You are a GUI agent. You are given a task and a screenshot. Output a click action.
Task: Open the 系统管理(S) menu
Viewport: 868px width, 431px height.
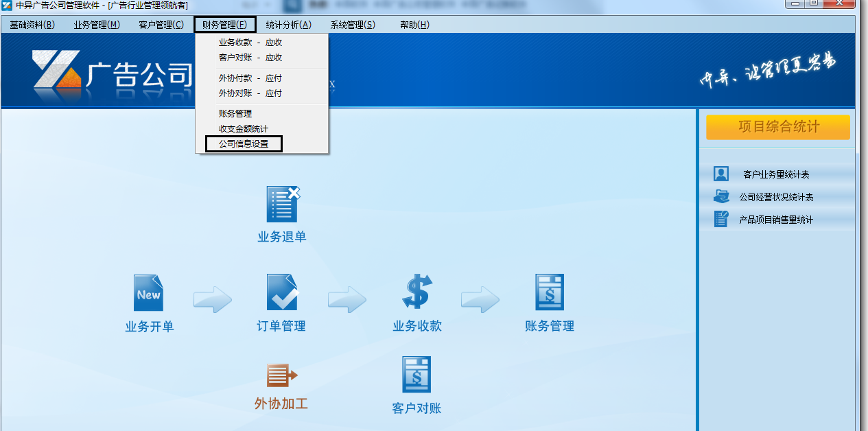[x=353, y=25]
